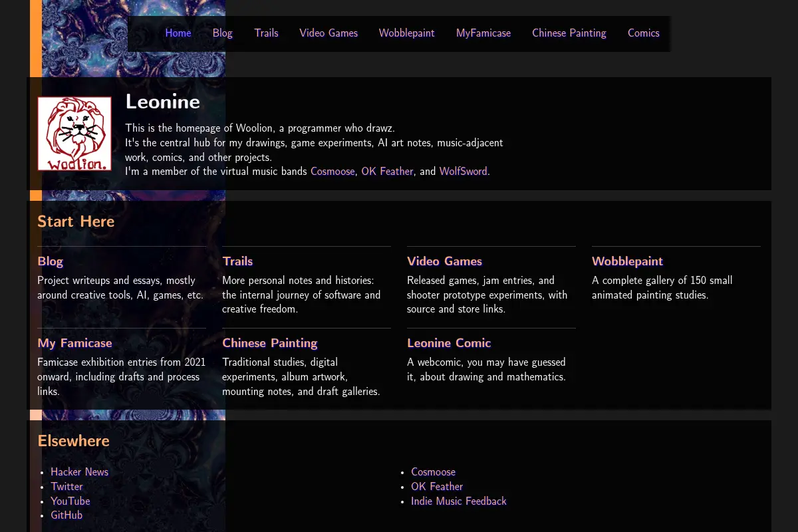Select the My Famicase section heading
The width and height of the screenshot is (798, 532).
click(x=74, y=343)
